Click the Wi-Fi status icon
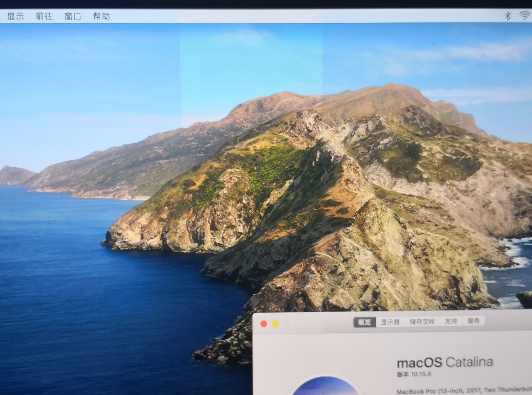The height and width of the screenshot is (395, 532). [524, 15]
